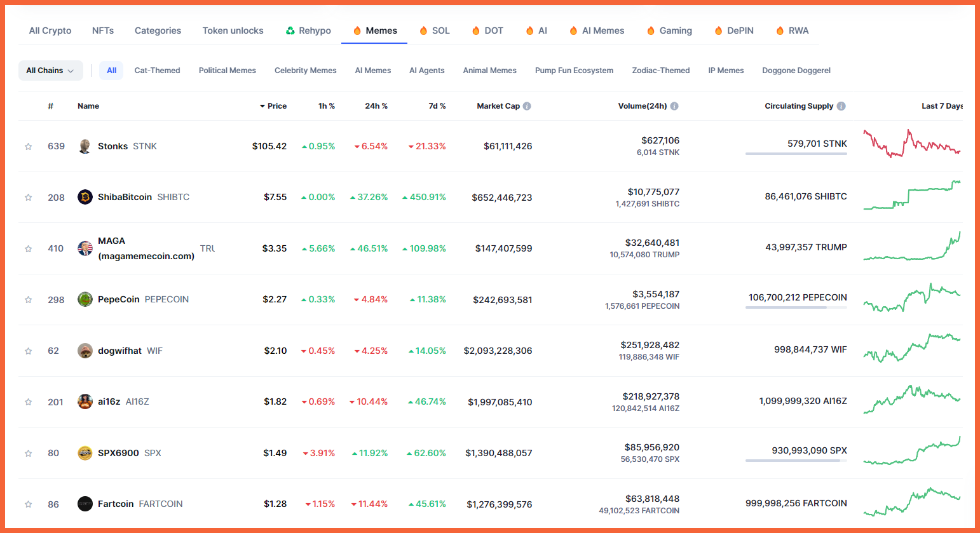The width and height of the screenshot is (980, 533).
Task: Open the Token unlocks tab
Action: click(x=233, y=30)
